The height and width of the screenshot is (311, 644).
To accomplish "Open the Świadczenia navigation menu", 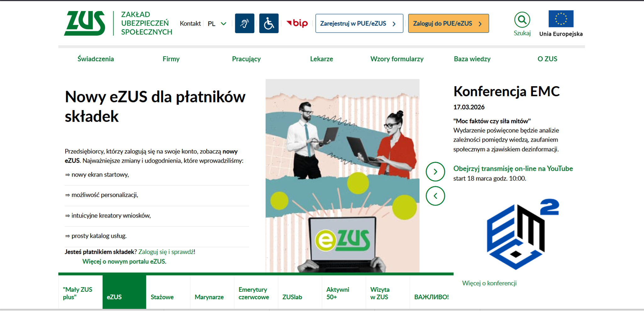I will pos(96,59).
